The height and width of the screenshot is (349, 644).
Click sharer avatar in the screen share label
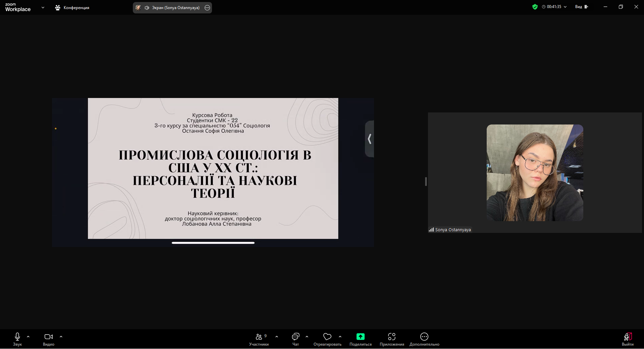point(138,8)
